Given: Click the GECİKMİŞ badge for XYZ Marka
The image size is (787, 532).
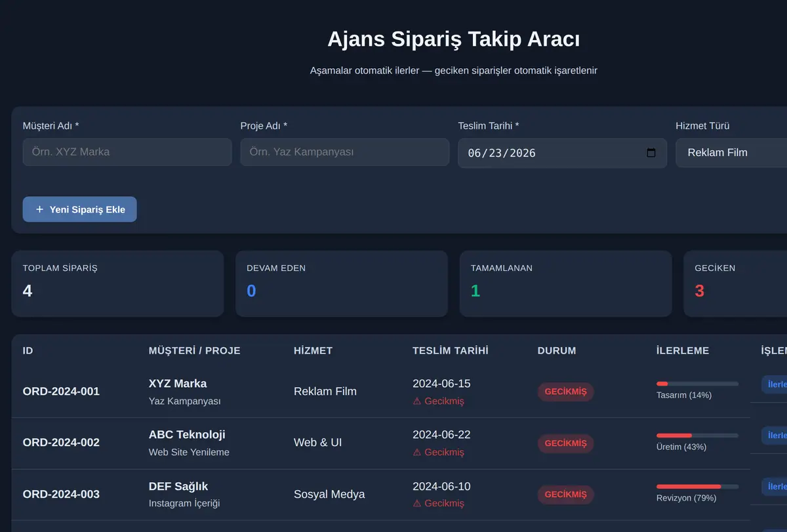Looking at the screenshot, I should point(565,392).
